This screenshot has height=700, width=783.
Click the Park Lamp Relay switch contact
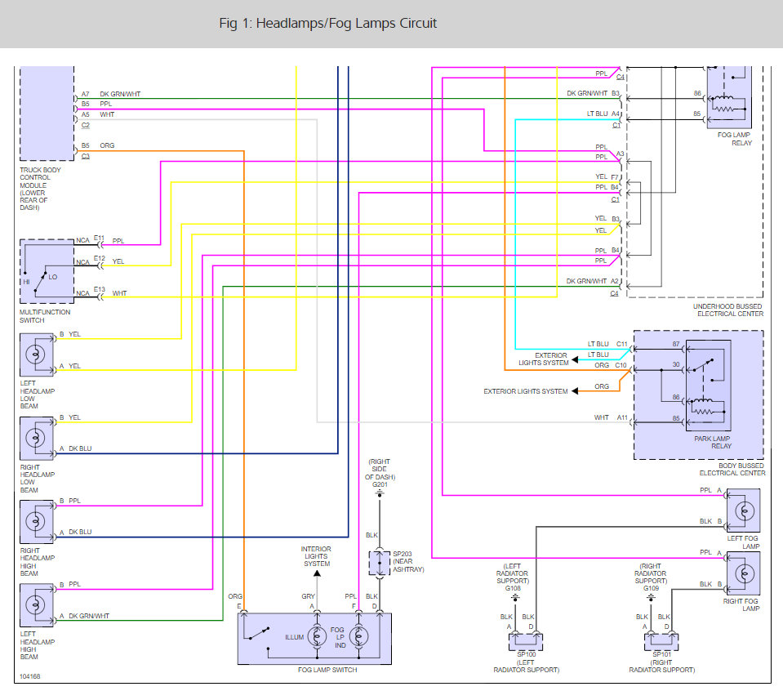pos(704,366)
